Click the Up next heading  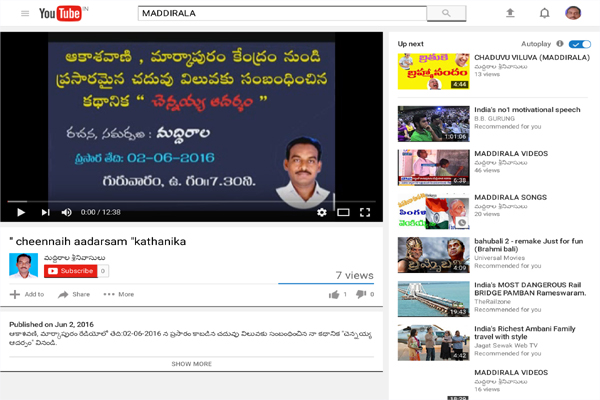(411, 44)
